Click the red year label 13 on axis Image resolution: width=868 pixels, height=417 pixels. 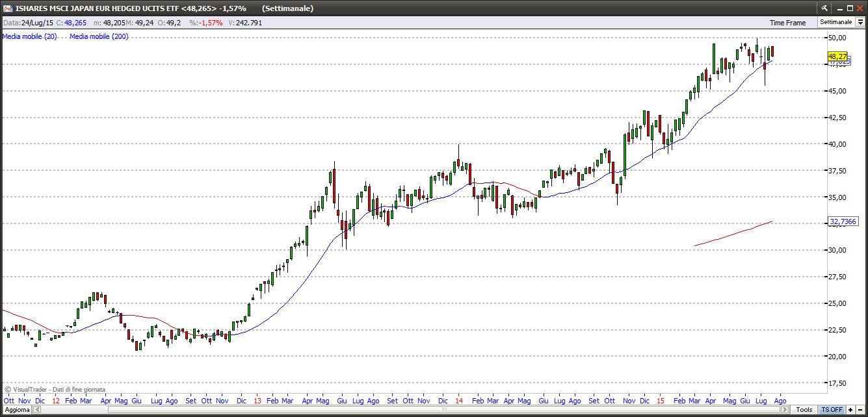[257, 401]
